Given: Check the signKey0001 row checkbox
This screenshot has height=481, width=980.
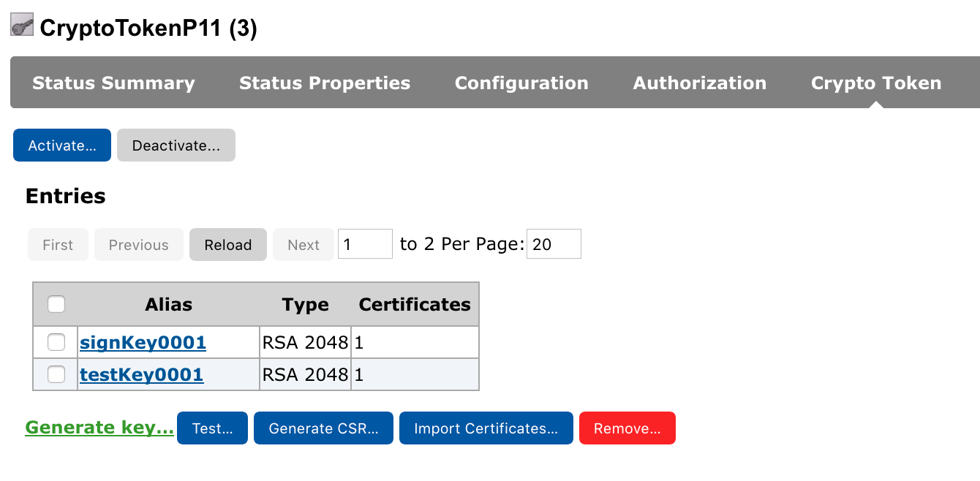Looking at the screenshot, I should pos(56,342).
